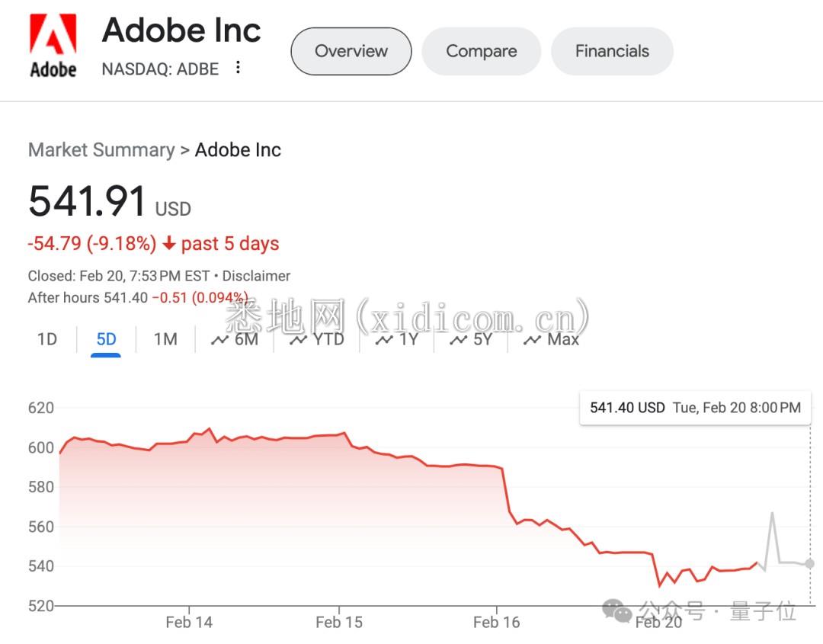Image resolution: width=823 pixels, height=644 pixels.
Task: Open the Disclaimer link
Action: (257, 276)
